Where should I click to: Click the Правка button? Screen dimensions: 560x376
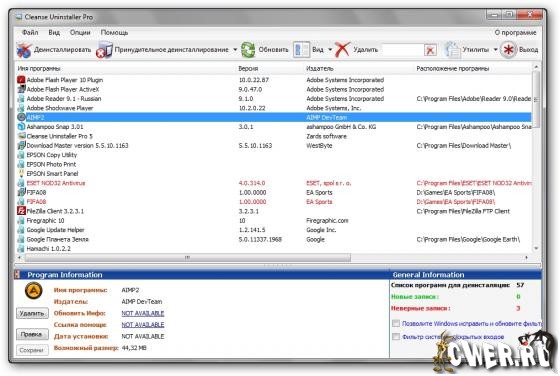[32, 334]
